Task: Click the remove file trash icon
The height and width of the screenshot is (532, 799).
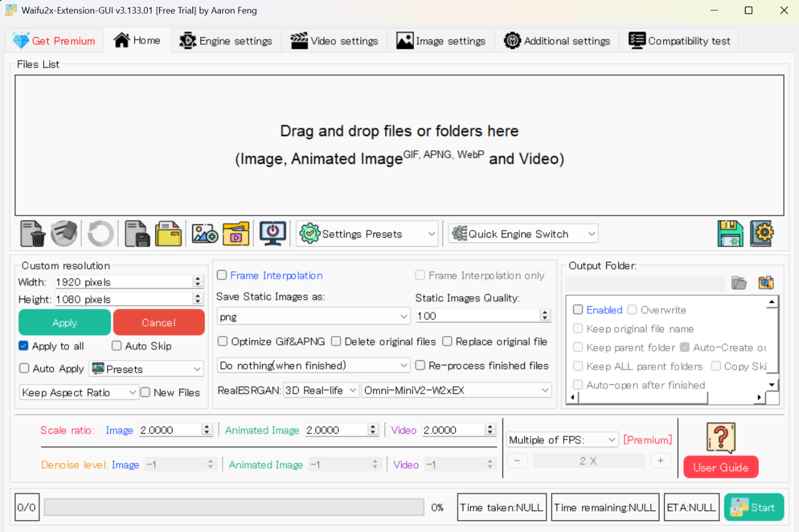Action: 33,233
